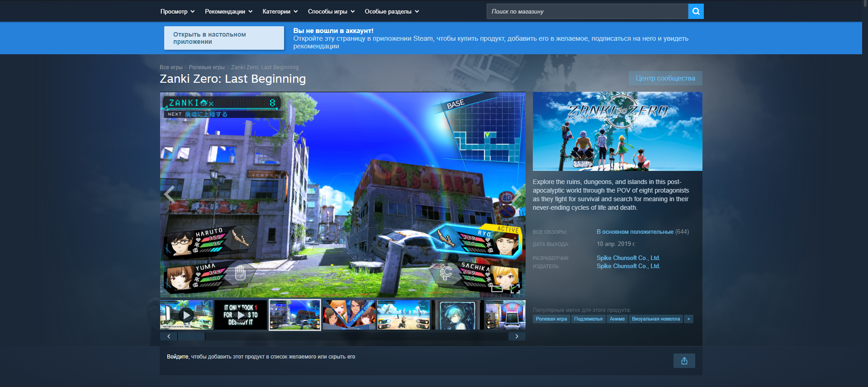
Task: Advance to next screenshot with right arrow
Action: (x=515, y=194)
